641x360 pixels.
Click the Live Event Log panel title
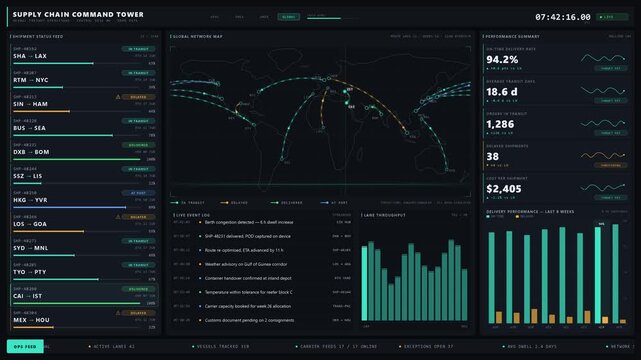[193, 215]
